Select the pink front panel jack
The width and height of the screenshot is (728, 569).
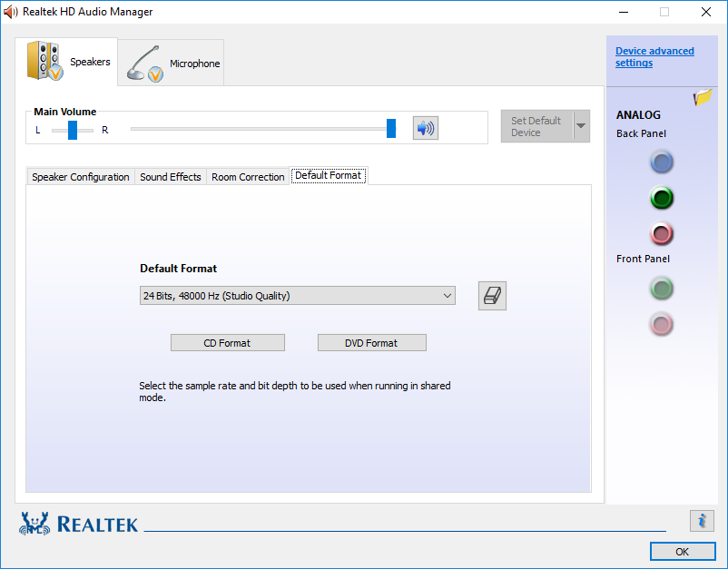(662, 324)
